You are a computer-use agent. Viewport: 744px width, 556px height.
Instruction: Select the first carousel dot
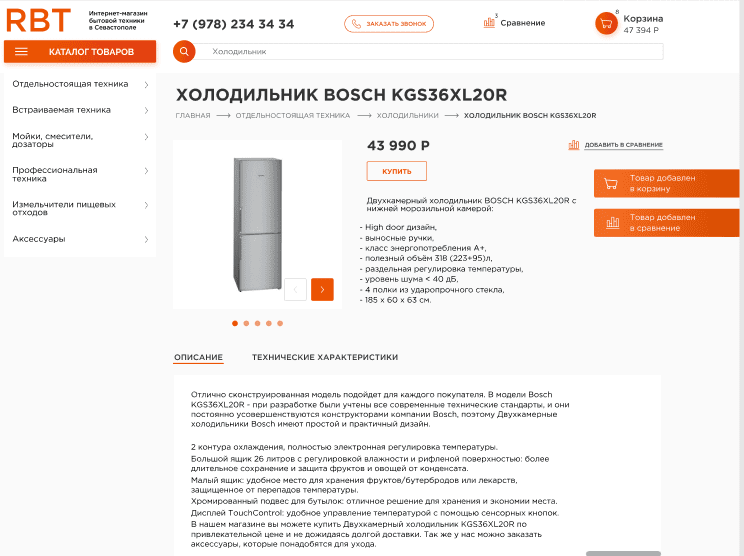(x=235, y=323)
